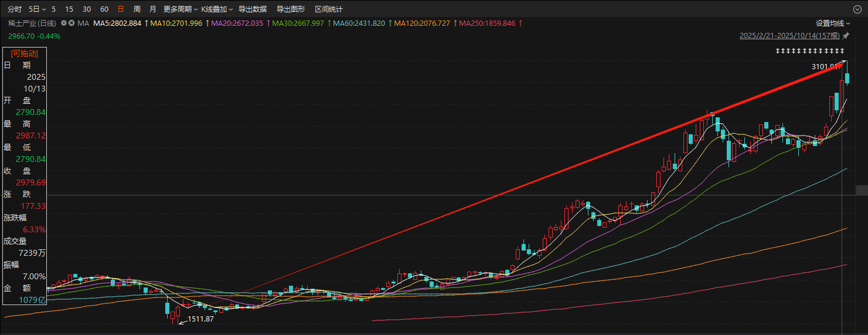
Task: Click the MA120:2076.727 label
Action: click(x=423, y=23)
